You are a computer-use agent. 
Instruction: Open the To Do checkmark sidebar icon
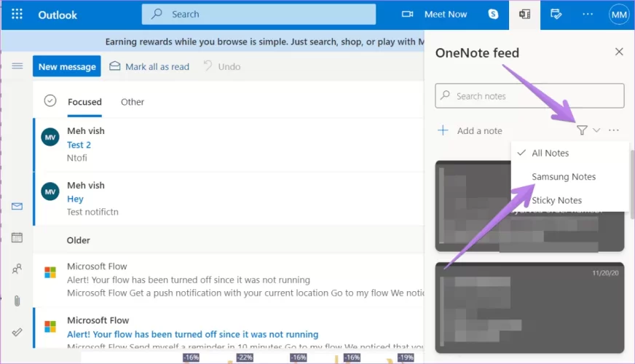pyautogui.click(x=17, y=331)
